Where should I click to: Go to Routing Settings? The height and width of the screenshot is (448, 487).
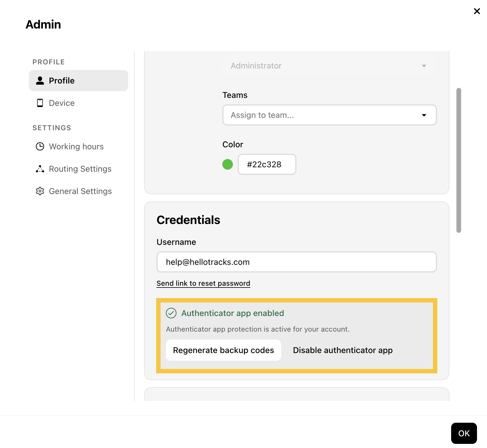(79, 169)
